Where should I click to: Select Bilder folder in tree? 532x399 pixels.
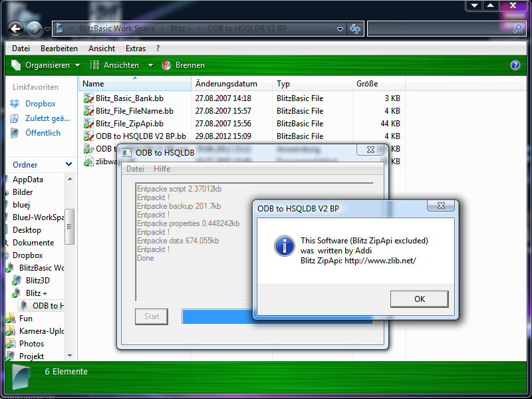23,192
